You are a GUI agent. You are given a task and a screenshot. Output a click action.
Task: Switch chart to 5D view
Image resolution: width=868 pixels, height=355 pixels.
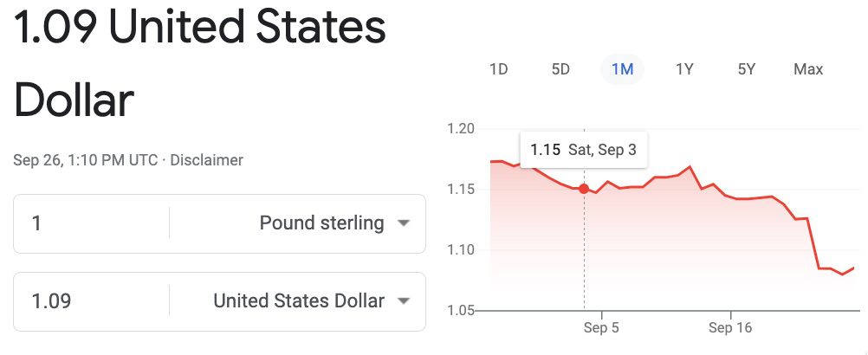point(560,69)
